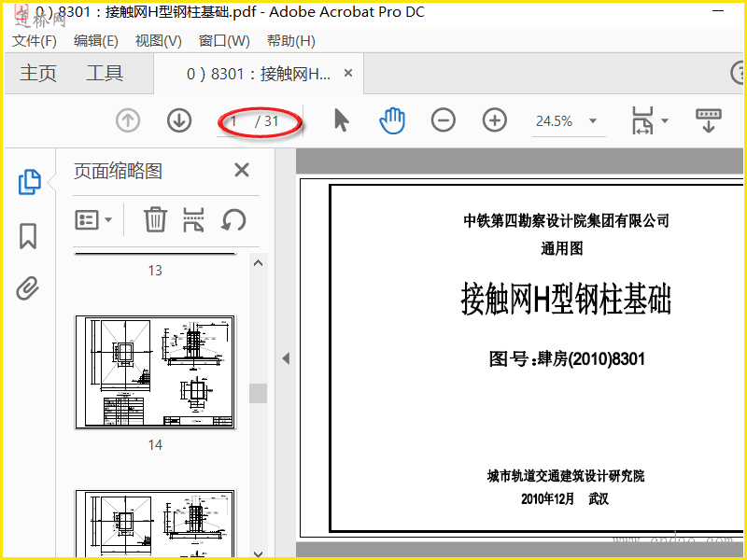747x560 pixels.
Task: Click the fit page width scrolling icon
Action: coord(642,120)
